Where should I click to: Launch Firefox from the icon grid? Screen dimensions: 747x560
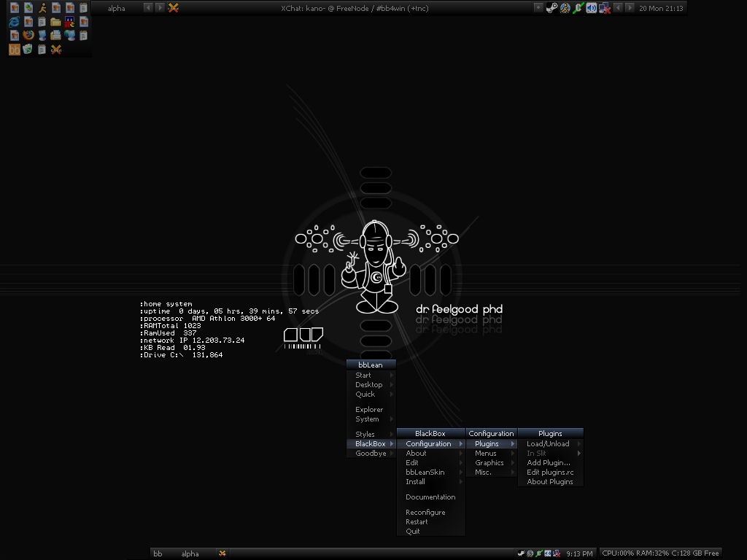[28, 35]
